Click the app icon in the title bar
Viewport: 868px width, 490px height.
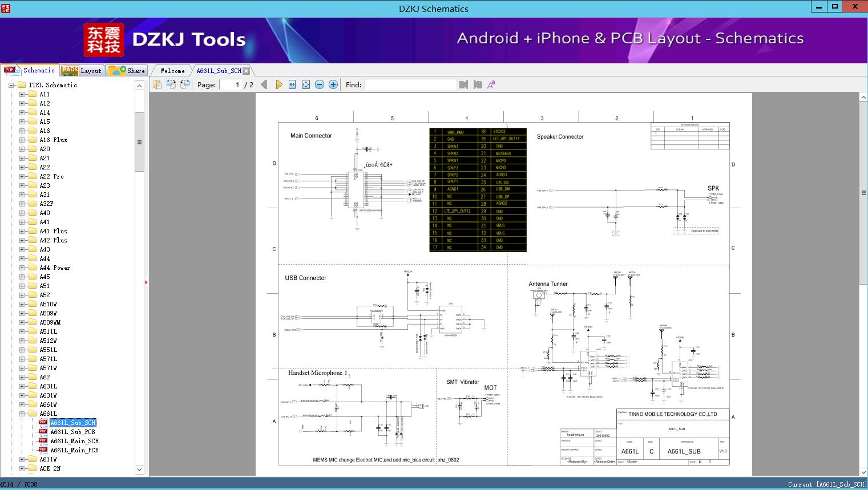tap(6, 8)
